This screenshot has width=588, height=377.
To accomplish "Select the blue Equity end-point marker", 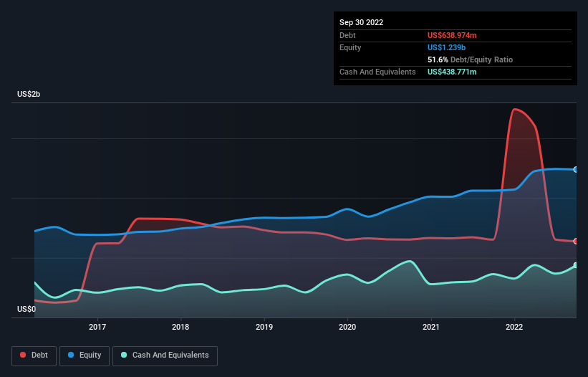I will pyautogui.click(x=576, y=170).
